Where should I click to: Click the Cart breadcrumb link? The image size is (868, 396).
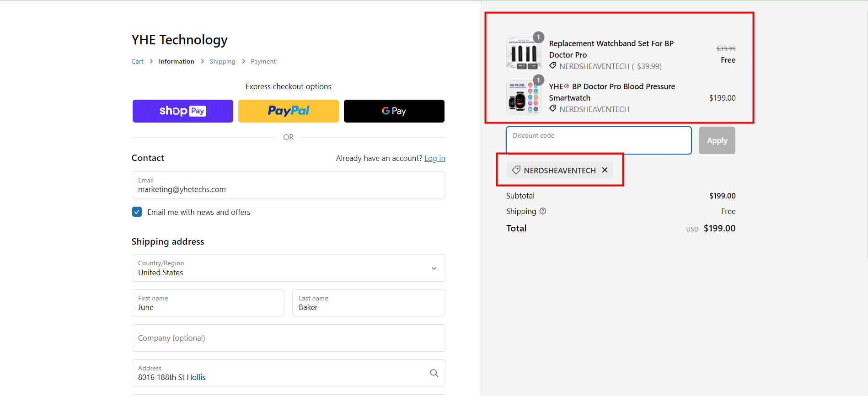click(x=137, y=61)
